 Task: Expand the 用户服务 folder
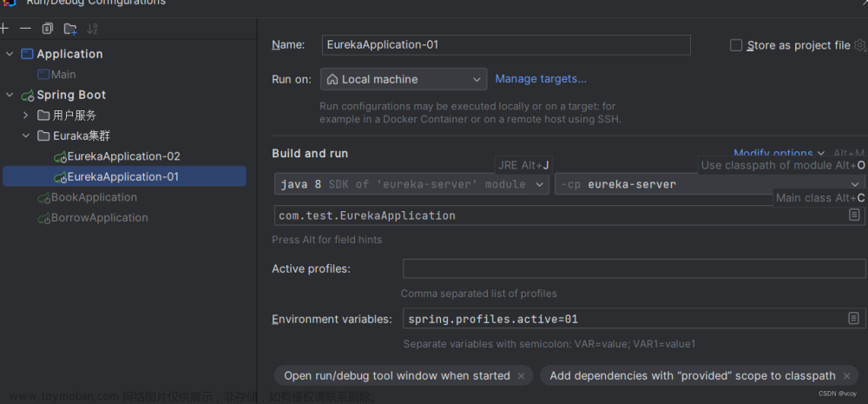(25, 116)
